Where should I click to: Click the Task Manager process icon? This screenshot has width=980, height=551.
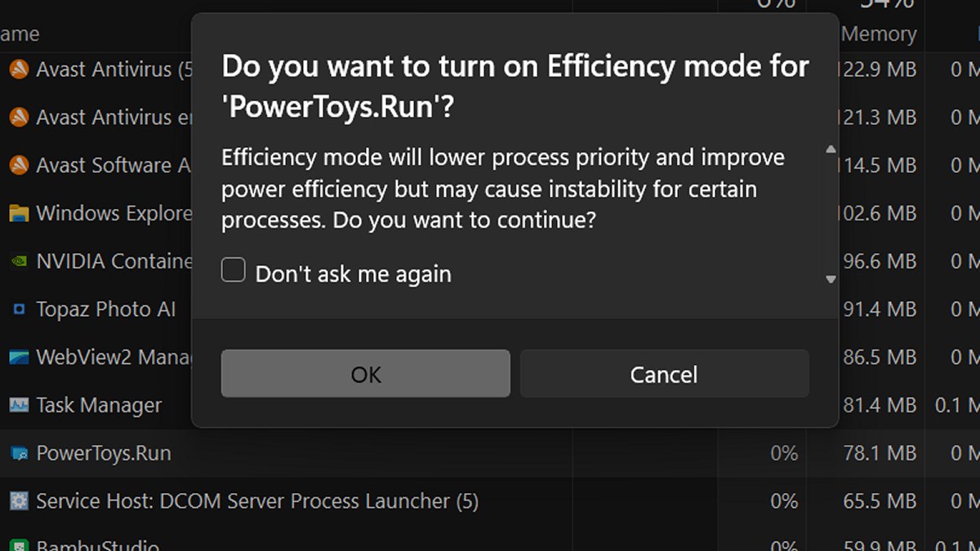[x=19, y=406]
